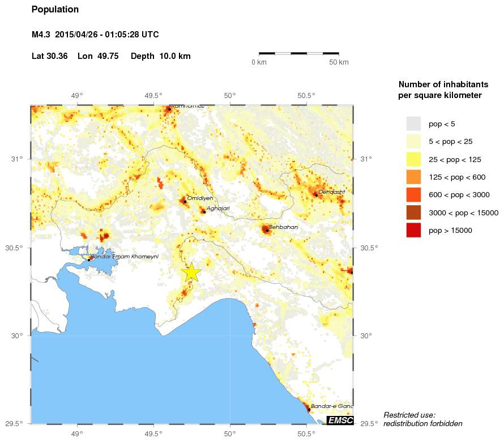The width and height of the screenshot is (504, 442).
Task: Click the 600 < pop < 3000 swatch
Action: [413, 195]
